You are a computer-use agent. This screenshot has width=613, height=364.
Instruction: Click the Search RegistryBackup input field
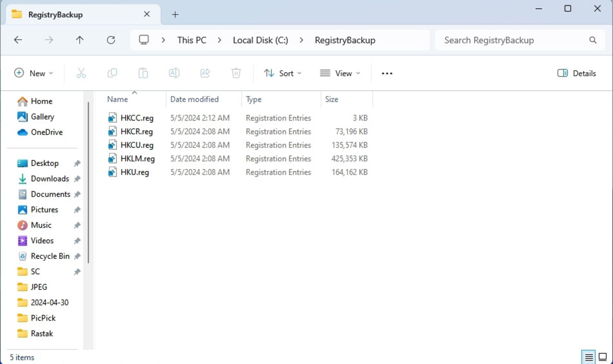pyautogui.click(x=516, y=40)
